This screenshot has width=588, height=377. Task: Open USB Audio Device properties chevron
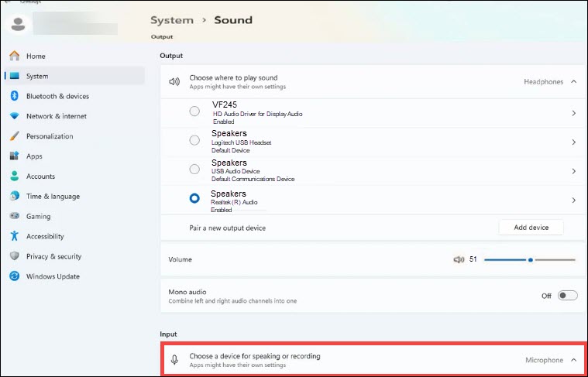574,171
